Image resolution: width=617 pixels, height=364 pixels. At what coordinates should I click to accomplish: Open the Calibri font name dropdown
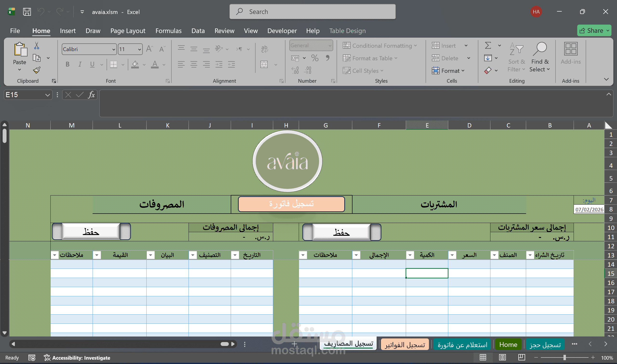coord(114,49)
